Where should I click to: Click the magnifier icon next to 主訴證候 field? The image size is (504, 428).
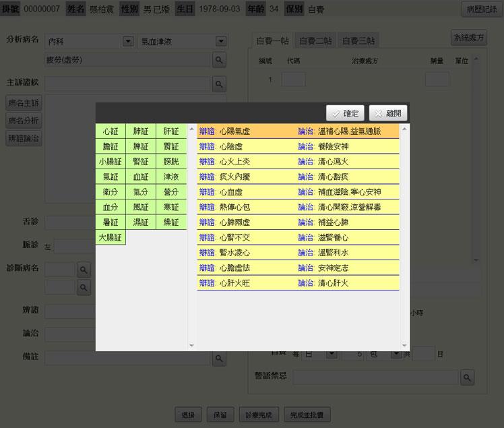219,84
